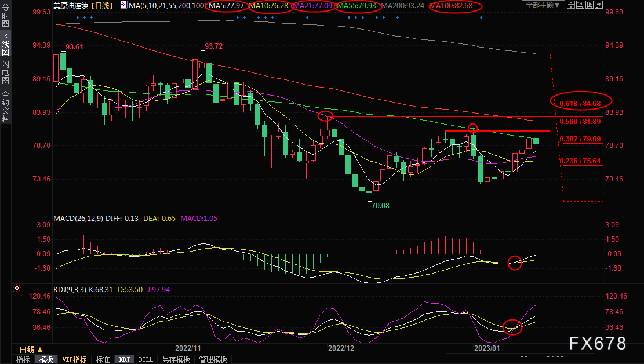The width and height of the screenshot is (644, 364).
Task: Click the red sun icon beside KDJ
Action: pos(17,288)
